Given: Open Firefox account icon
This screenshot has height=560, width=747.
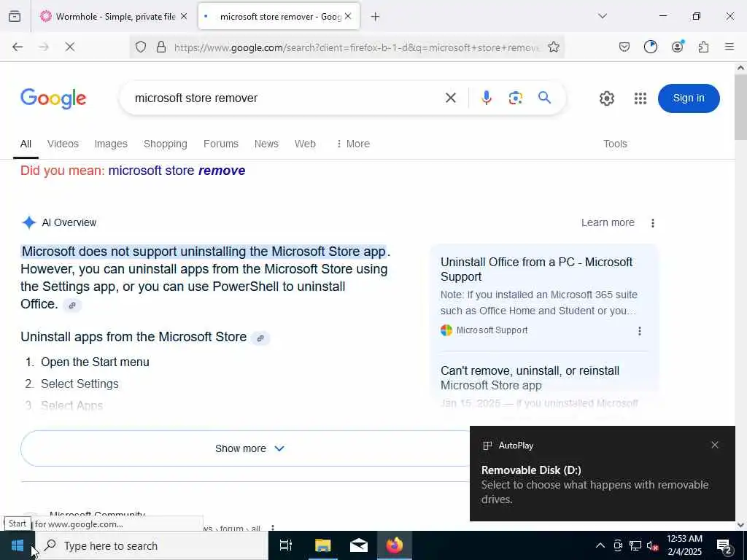Looking at the screenshot, I should 677,47.
